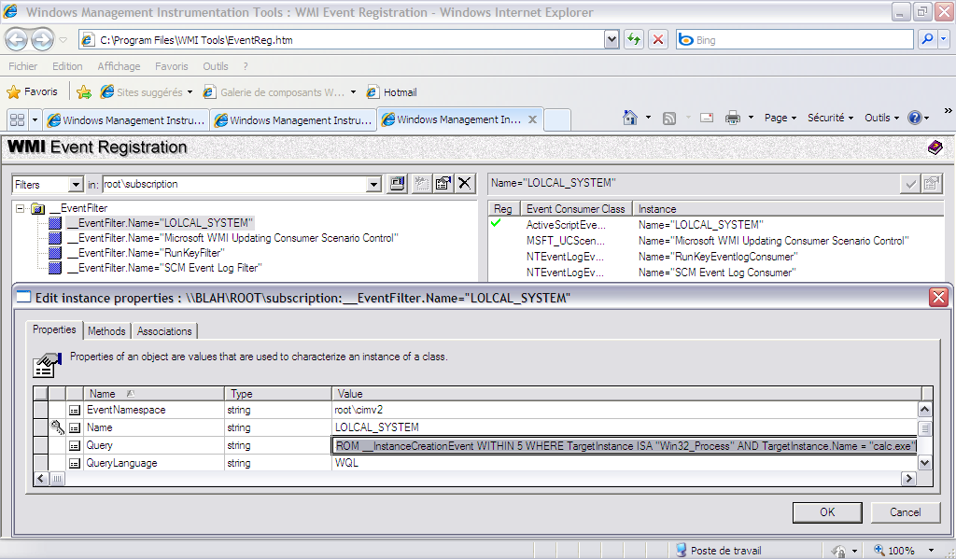Open the Filters dropdown

coord(48,185)
